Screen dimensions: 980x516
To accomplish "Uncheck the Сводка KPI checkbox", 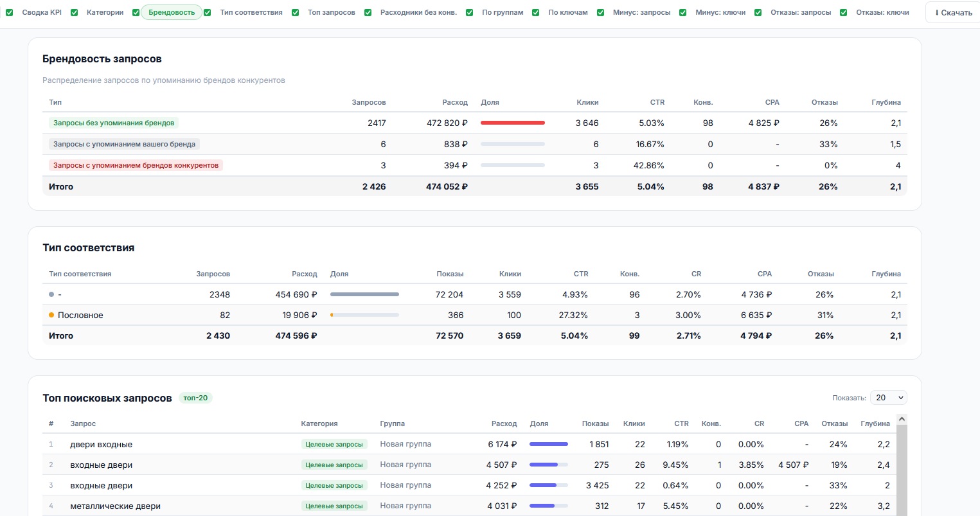I will 10,12.
